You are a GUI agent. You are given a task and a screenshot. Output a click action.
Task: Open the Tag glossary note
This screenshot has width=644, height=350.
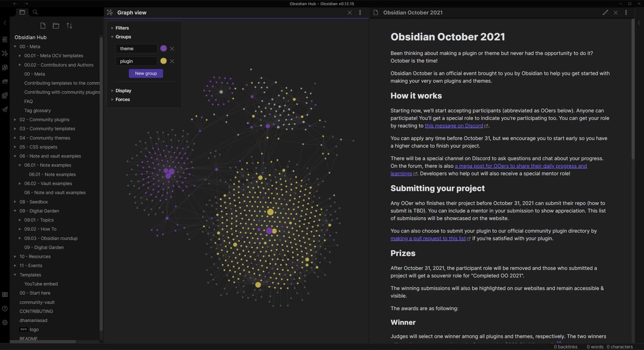pos(38,111)
